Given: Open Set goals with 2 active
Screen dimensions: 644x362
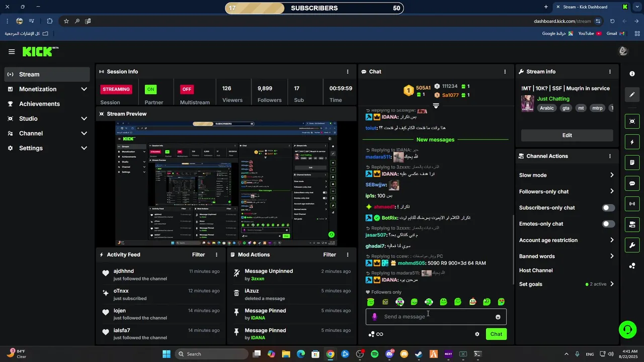Looking at the screenshot, I should pyautogui.click(x=567, y=284).
